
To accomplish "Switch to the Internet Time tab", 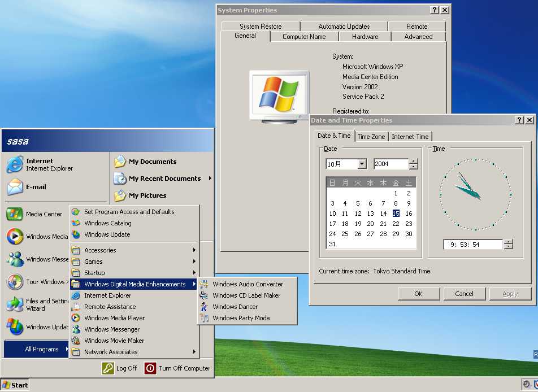I will pyautogui.click(x=410, y=137).
